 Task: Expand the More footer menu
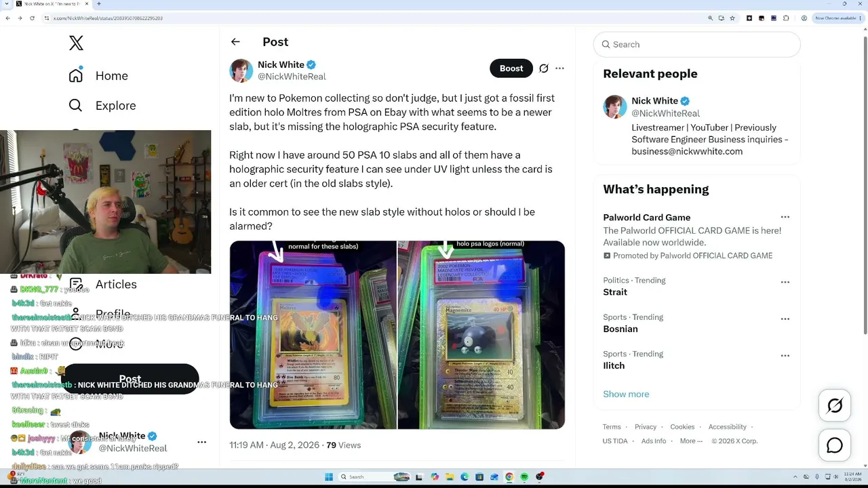691,441
